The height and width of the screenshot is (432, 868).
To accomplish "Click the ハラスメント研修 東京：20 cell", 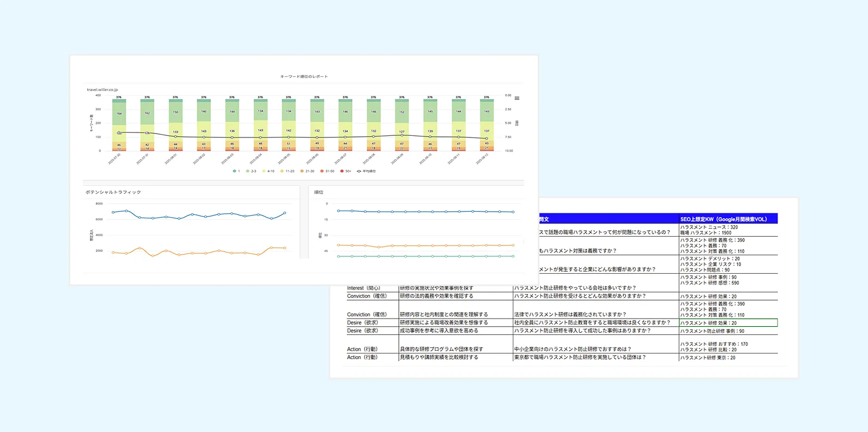I will coord(708,358).
